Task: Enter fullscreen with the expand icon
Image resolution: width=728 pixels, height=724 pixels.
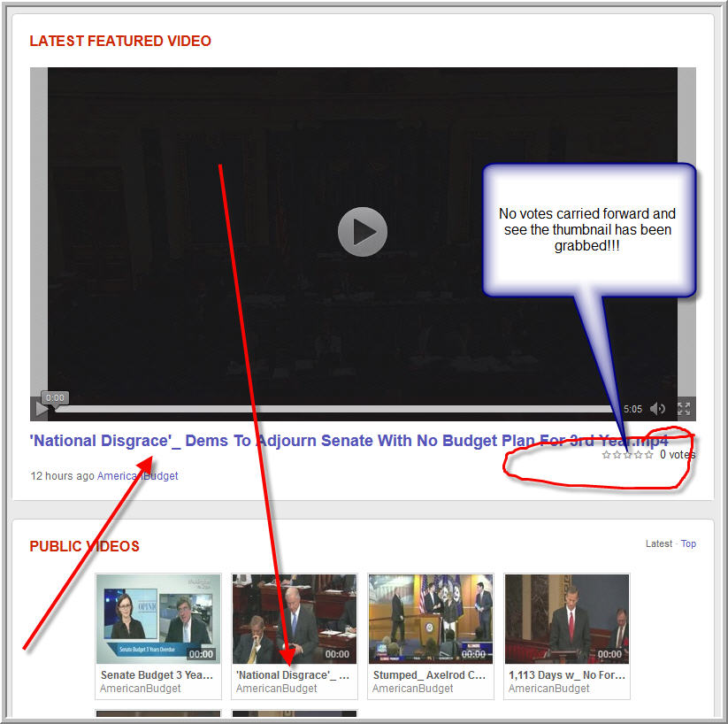Action: (x=684, y=409)
